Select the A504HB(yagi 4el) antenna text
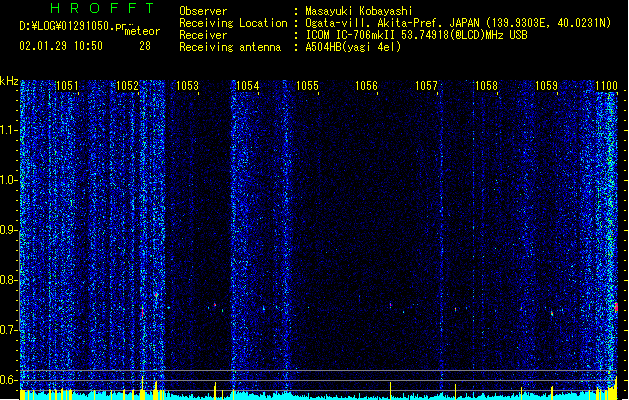Image resolution: width=629 pixels, height=400 pixels. click(353, 47)
